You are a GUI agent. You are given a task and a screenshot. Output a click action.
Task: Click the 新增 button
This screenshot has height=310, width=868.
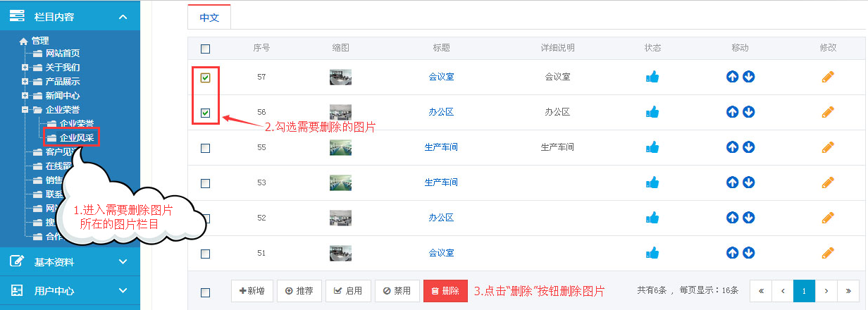click(x=252, y=291)
